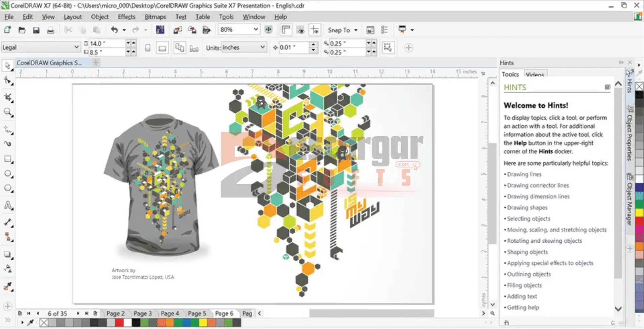The height and width of the screenshot is (329, 644).
Task: Pick the red swatch in bottom palette
Action: click(119, 323)
